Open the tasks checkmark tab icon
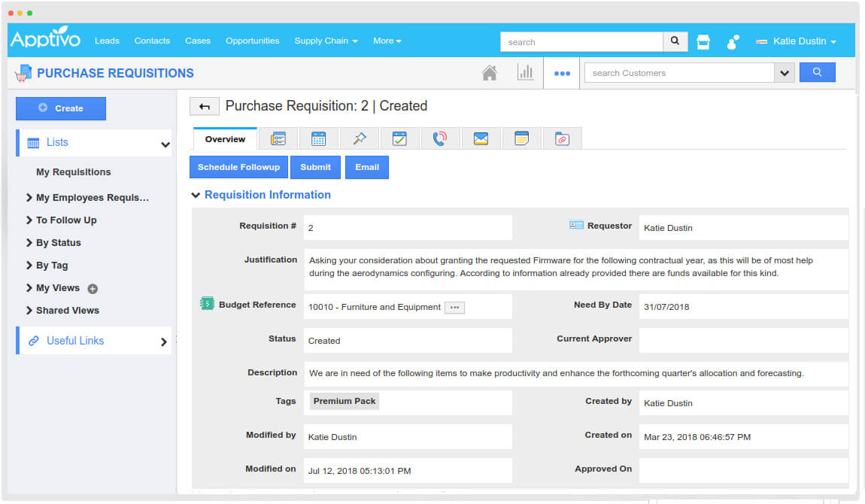 [x=399, y=139]
